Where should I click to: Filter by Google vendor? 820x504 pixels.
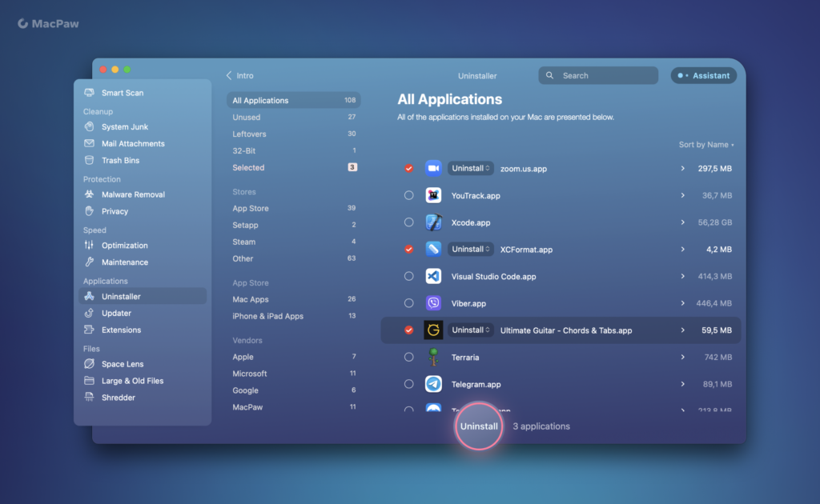[293, 390]
